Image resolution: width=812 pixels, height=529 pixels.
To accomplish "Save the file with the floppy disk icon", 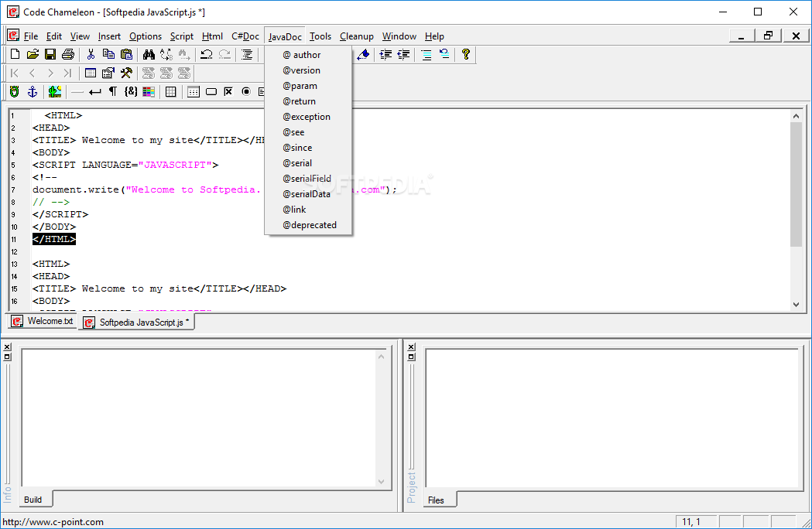I will (50, 54).
